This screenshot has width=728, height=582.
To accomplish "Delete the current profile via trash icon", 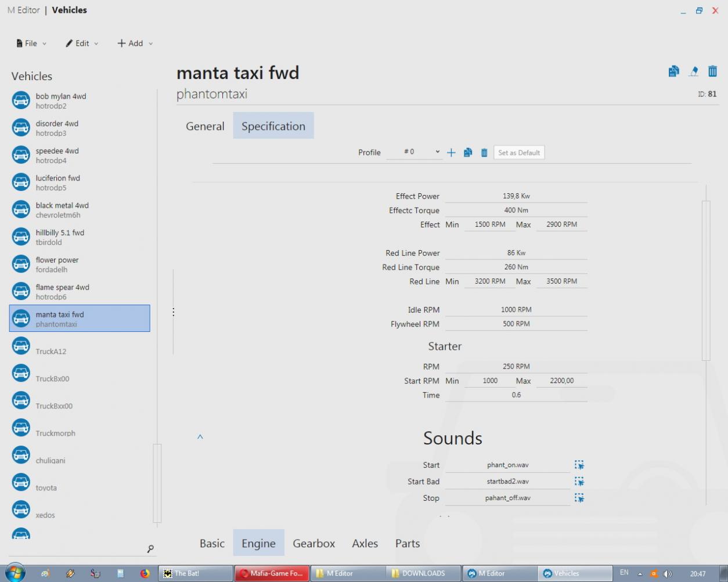I will tap(484, 153).
